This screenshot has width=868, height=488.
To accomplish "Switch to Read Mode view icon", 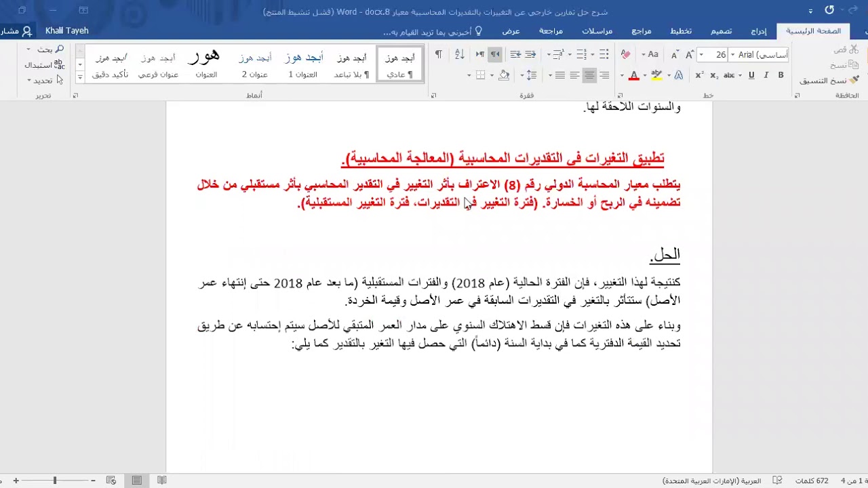I will [x=161, y=481].
